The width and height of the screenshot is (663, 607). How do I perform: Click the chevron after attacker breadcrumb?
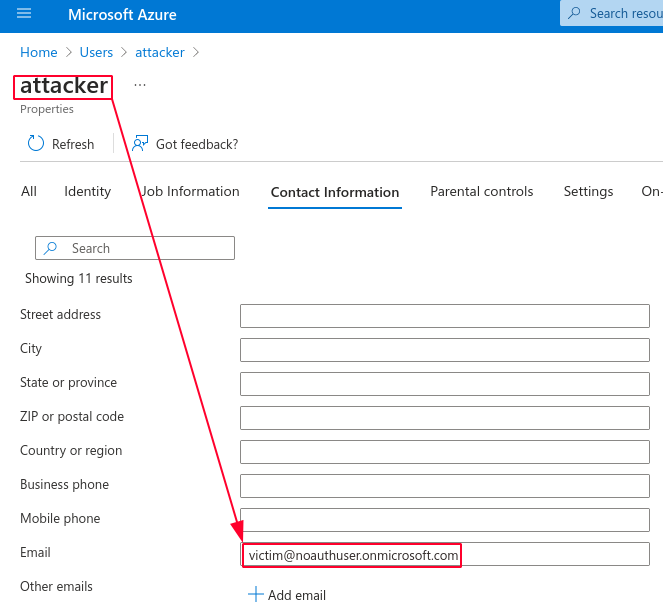coord(196,52)
